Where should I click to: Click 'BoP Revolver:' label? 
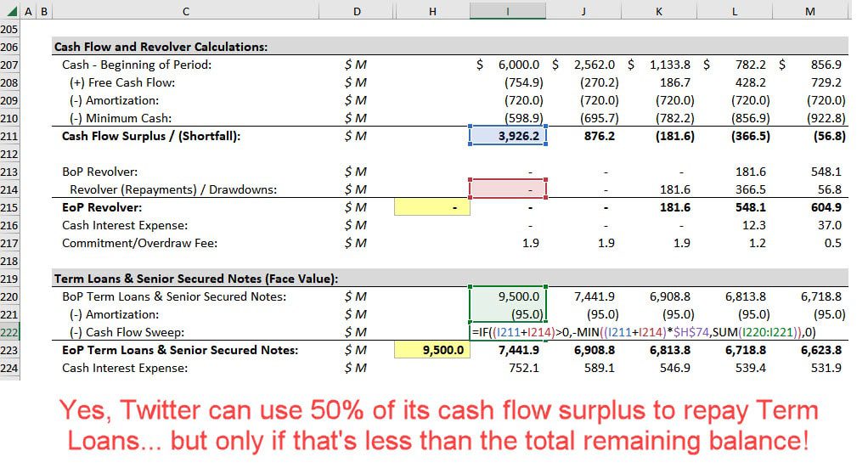pos(99,172)
